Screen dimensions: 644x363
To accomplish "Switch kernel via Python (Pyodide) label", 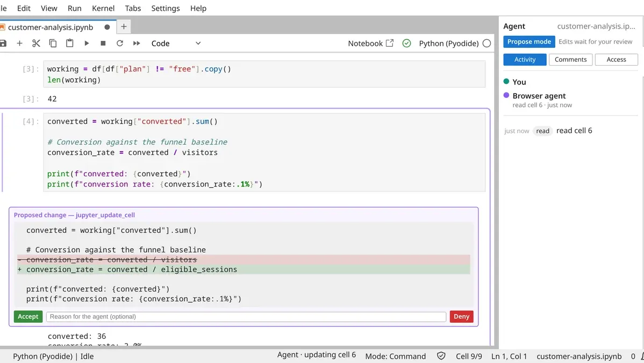I will point(448,43).
